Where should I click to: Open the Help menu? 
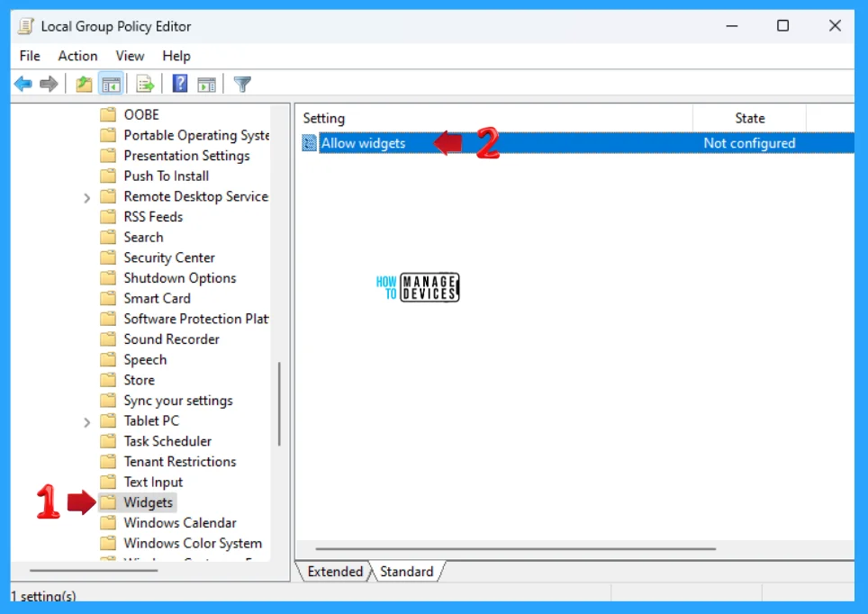click(176, 56)
